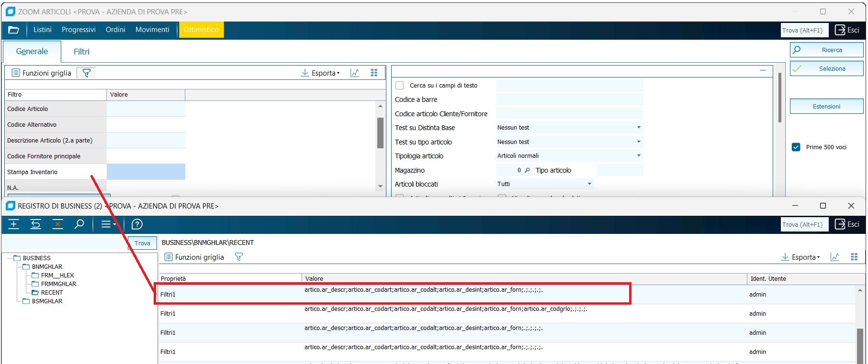Click the 'Codice Articolo' value cell
The height and width of the screenshot is (364, 868).
click(146, 109)
